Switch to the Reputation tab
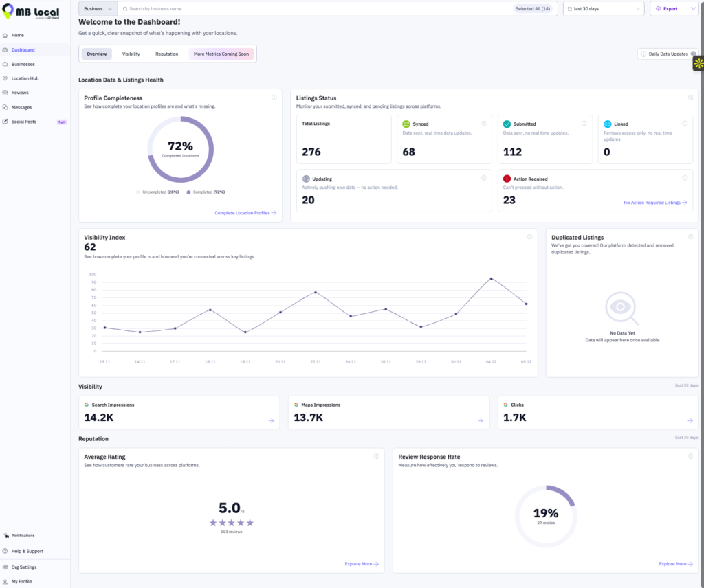The image size is (704, 588). pos(166,54)
